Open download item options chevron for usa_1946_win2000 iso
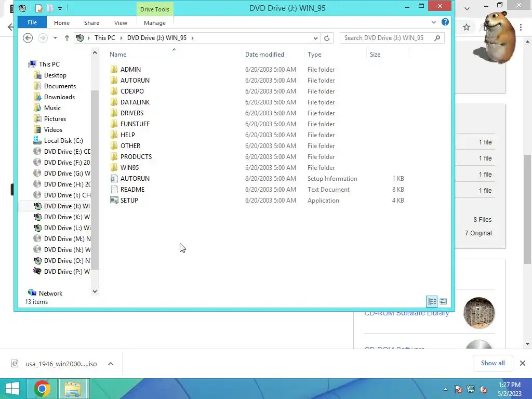The height and width of the screenshot is (399, 532). pyautogui.click(x=111, y=364)
